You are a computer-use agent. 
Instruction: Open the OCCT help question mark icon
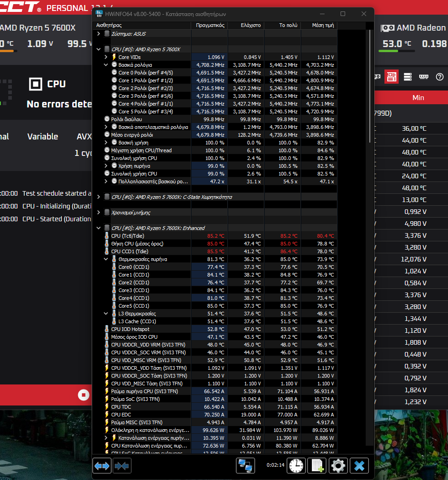pos(439,76)
